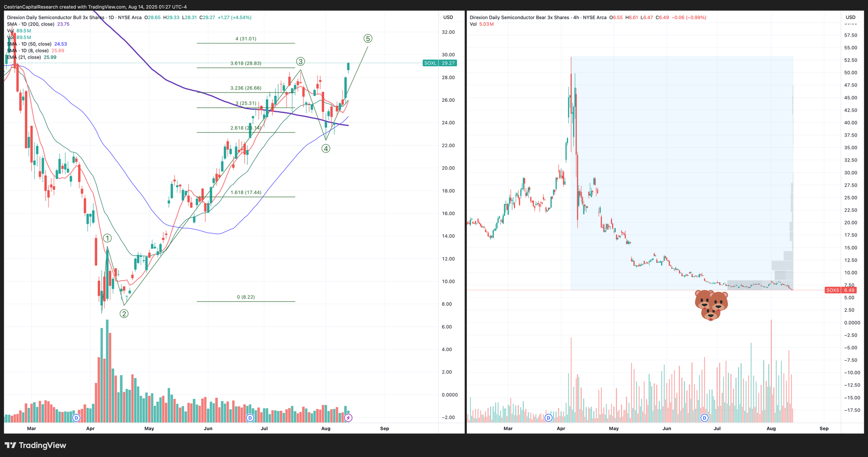Click the Vol 5.03M legend on SOXS chart
868x457 pixels.
482,24
